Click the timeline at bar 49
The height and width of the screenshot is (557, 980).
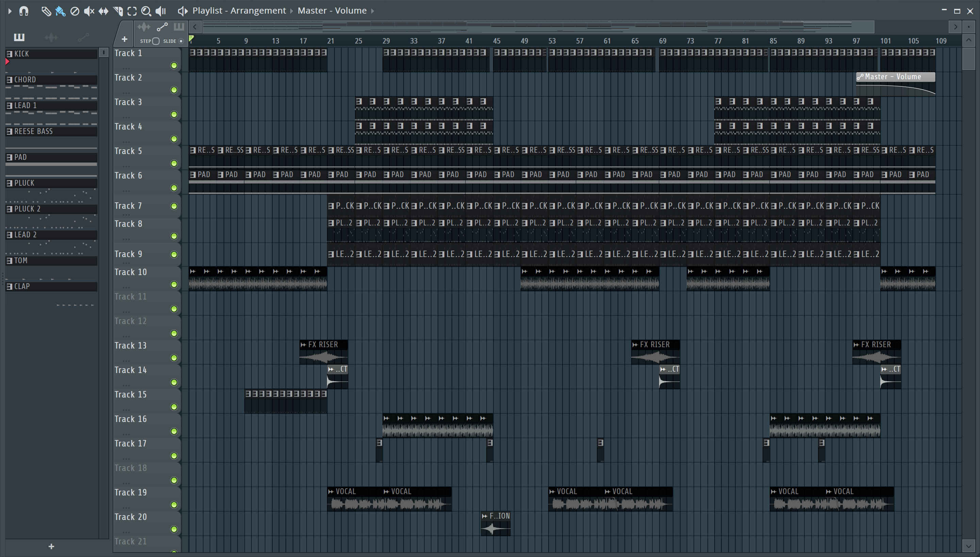524,41
